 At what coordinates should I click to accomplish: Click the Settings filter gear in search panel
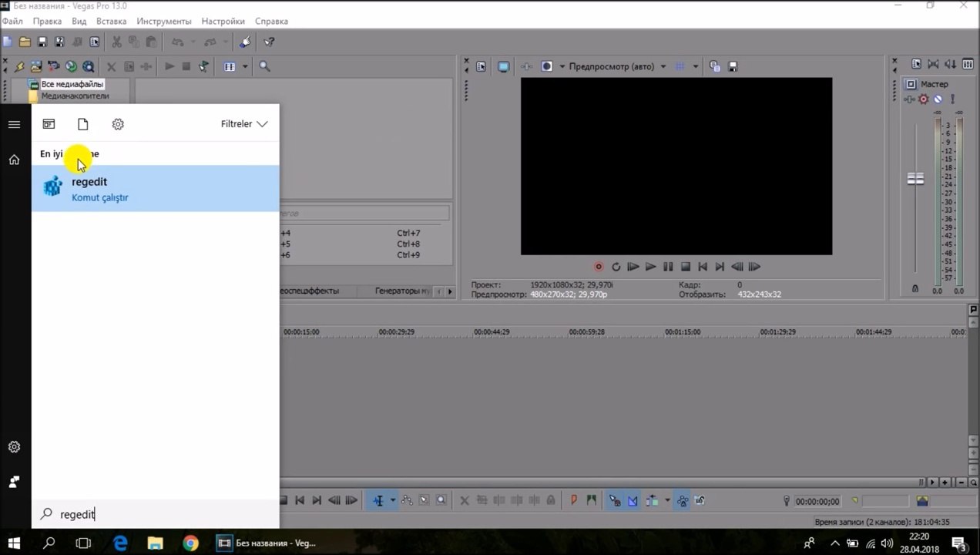(118, 124)
